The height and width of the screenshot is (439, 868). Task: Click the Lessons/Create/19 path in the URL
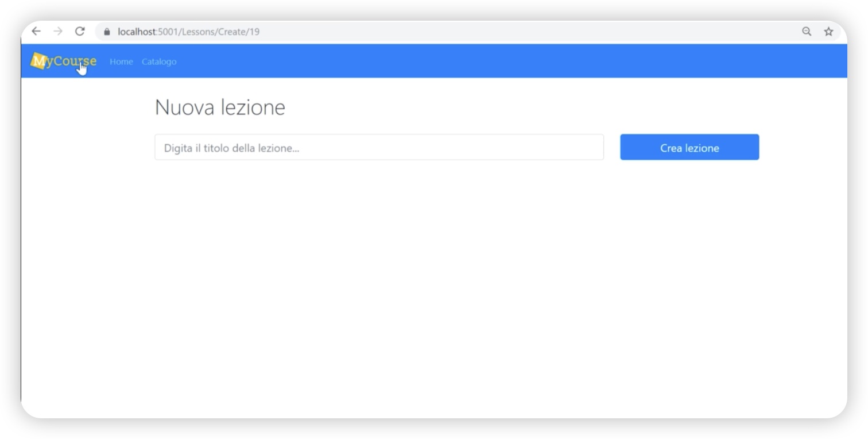[220, 32]
